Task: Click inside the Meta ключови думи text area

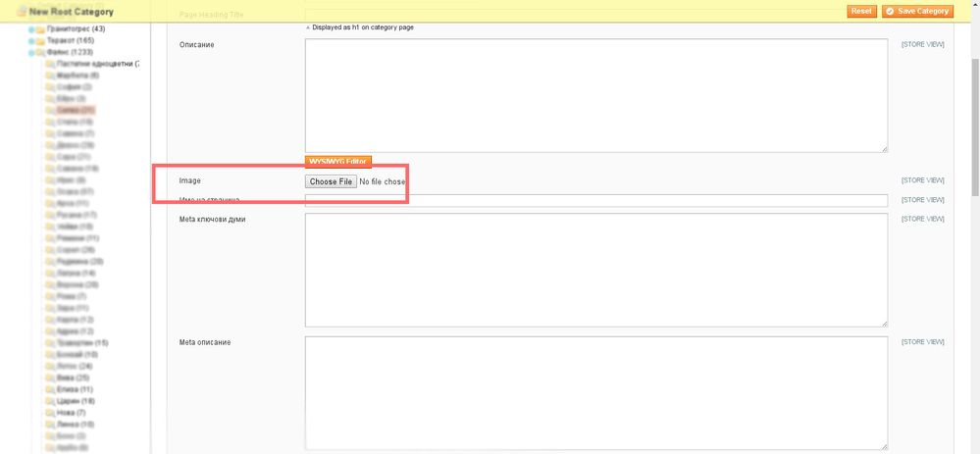Action: click(596, 270)
